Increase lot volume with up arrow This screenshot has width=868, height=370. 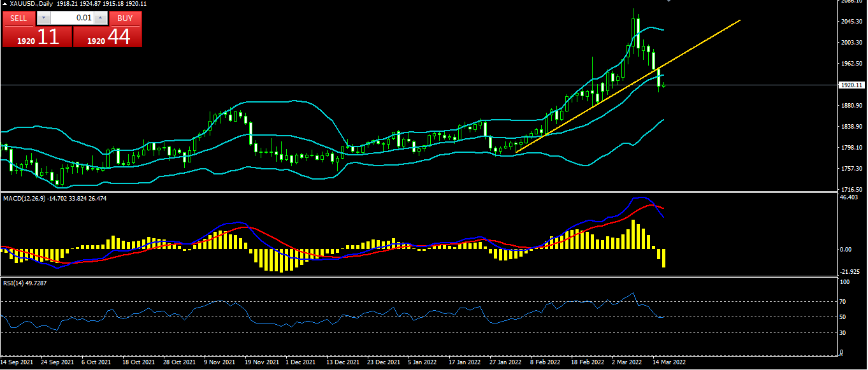(100, 18)
